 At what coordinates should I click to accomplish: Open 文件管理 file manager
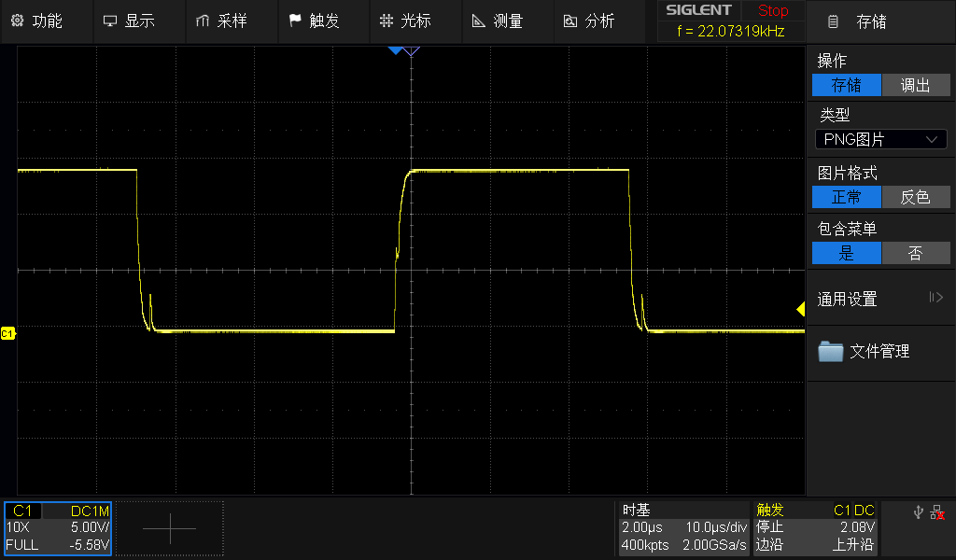tap(881, 352)
